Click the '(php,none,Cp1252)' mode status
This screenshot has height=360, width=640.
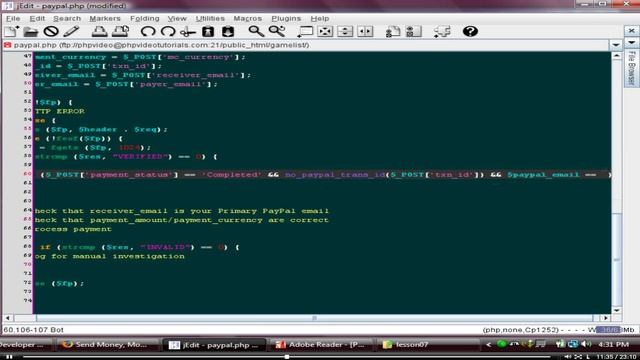[522, 330]
